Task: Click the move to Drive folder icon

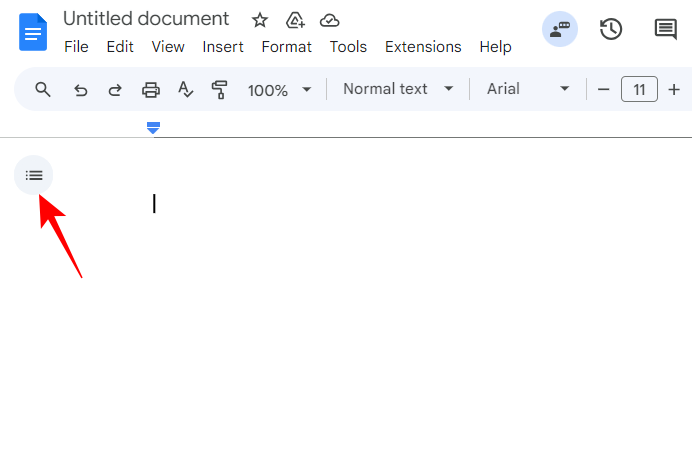Action: click(295, 20)
